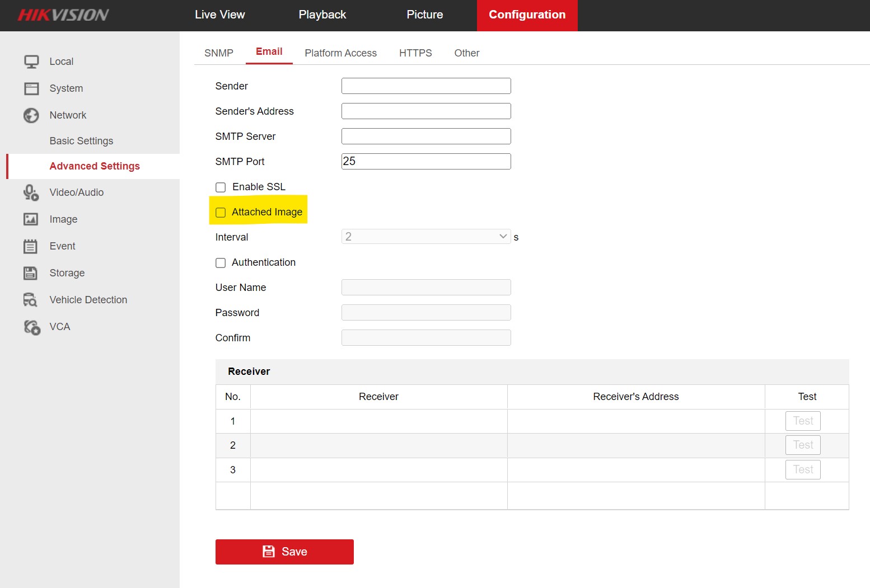Open the HTTPS tab
870x588 pixels.
(415, 53)
